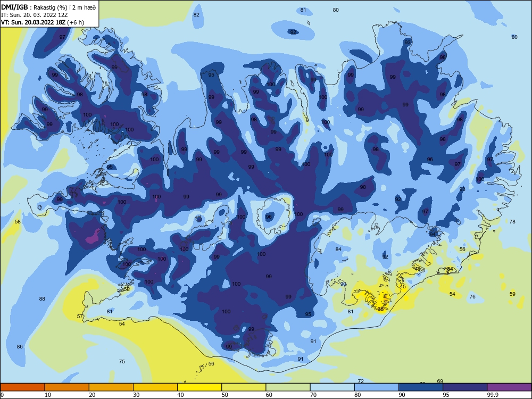Click the map value '69' at the bottom edge
Viewport: 532px width, 399px height.
pyautogui.click(x=440, y=381)
